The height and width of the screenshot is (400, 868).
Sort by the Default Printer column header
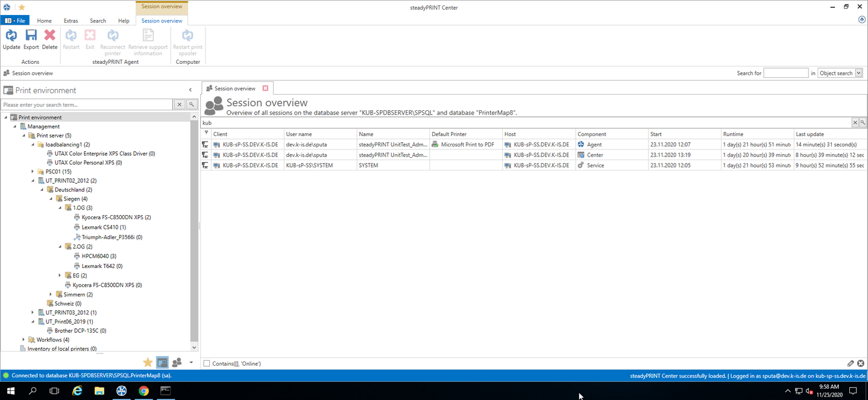click(465, 134)
